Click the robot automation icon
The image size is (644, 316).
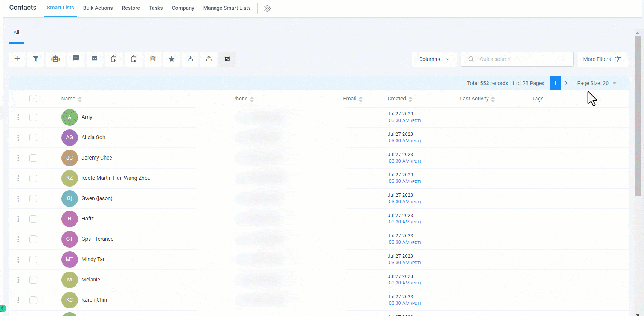coord(55,59)
